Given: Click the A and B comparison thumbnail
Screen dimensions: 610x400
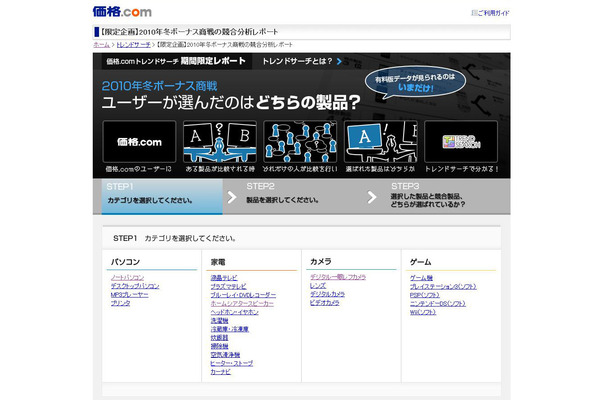Looking at the screenshot, I should point(220,142).
